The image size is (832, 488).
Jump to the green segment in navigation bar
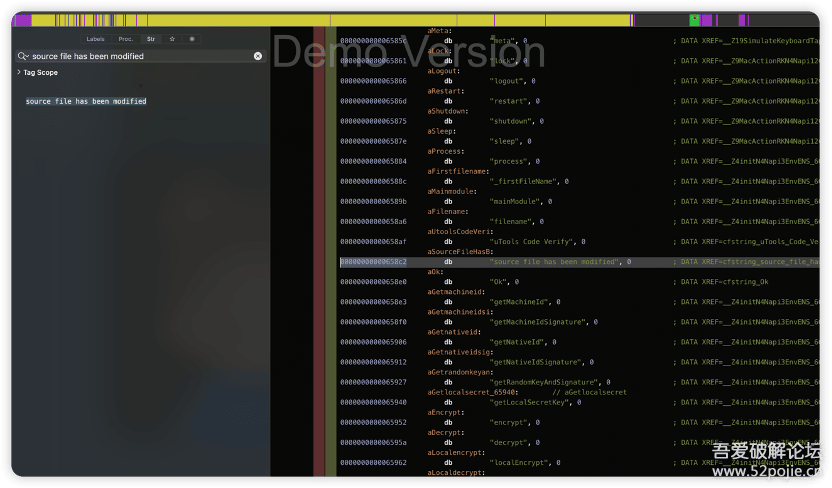695,20
